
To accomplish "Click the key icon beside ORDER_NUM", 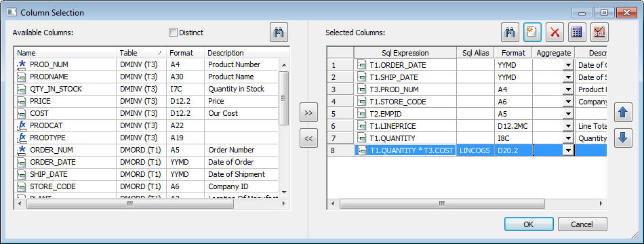I will tap(22, 150).
